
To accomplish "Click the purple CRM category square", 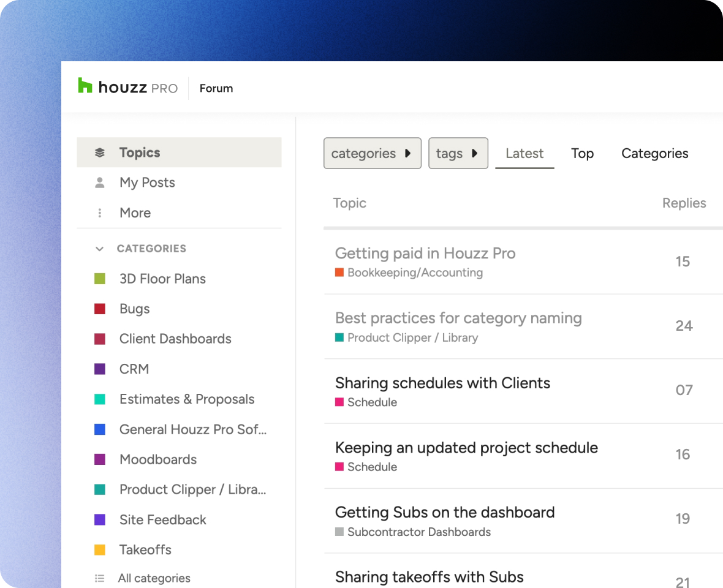I will [x=100, y=369].
